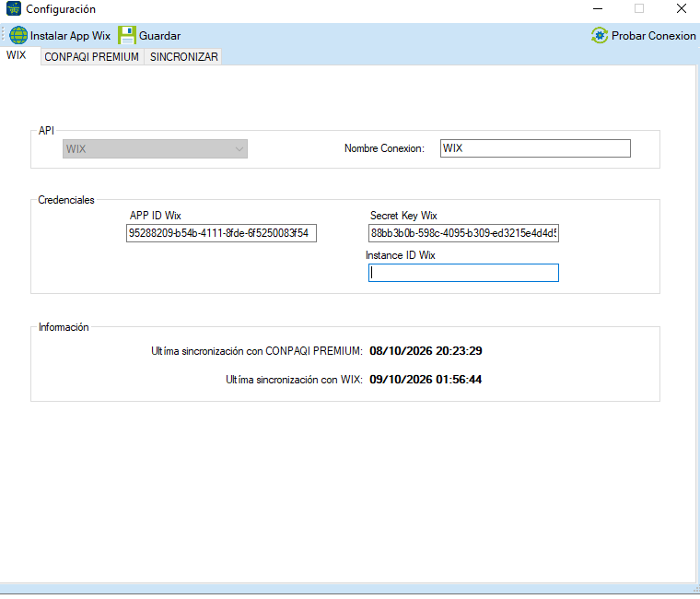The height and width of the screenshot is (599, 700).
Task: Click the Credenciales group title
Action: [x=66, y=200]
